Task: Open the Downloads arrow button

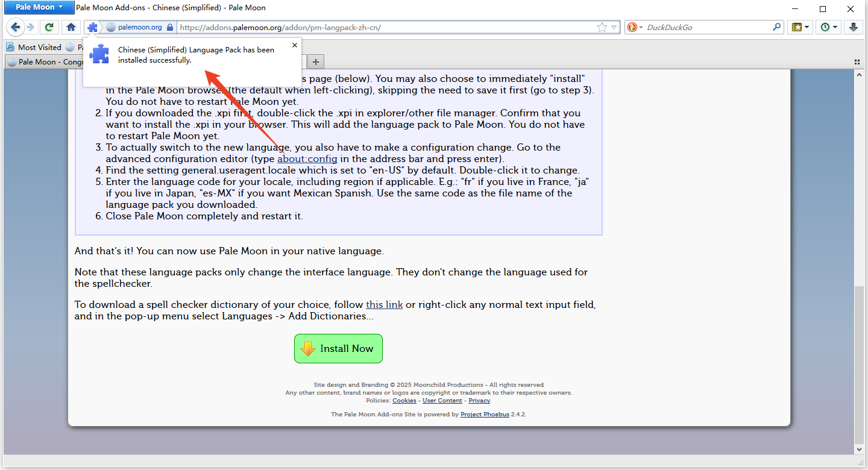Action: [854, 27]
